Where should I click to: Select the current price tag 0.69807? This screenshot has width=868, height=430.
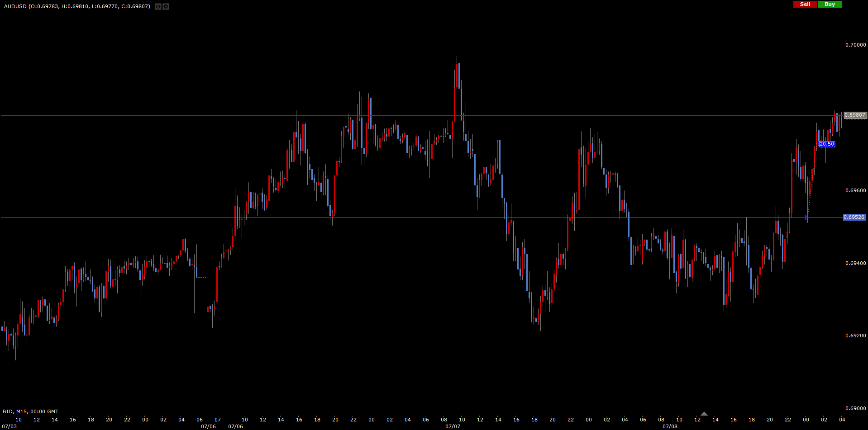854,115
